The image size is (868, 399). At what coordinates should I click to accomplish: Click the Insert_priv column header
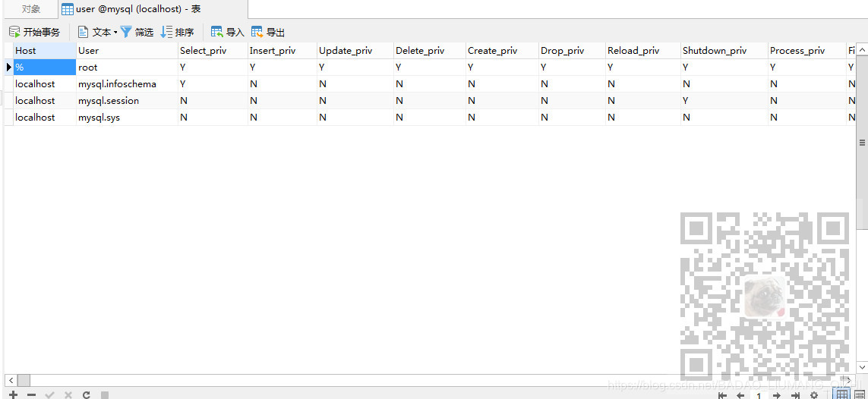(282, 50)
